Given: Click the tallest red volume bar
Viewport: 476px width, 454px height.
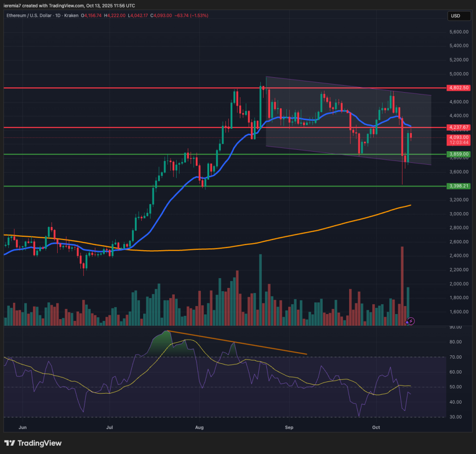Looking at the screenshot, I should tap(402, 284).
